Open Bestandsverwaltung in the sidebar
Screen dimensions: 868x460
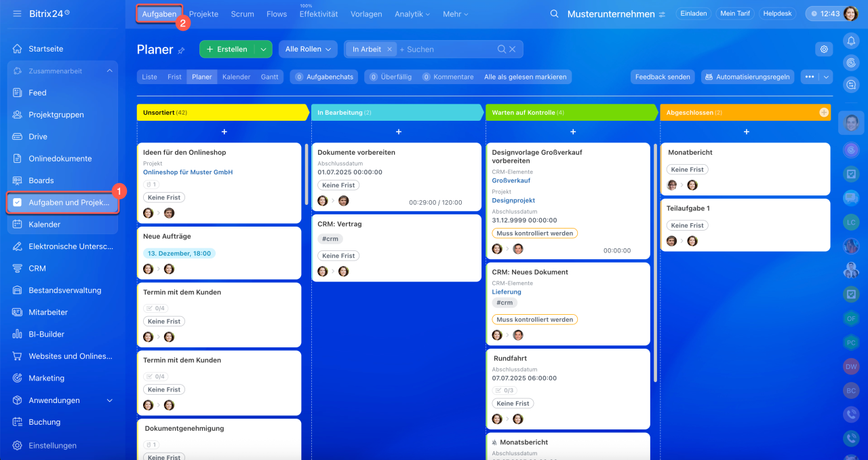(62, 290)
